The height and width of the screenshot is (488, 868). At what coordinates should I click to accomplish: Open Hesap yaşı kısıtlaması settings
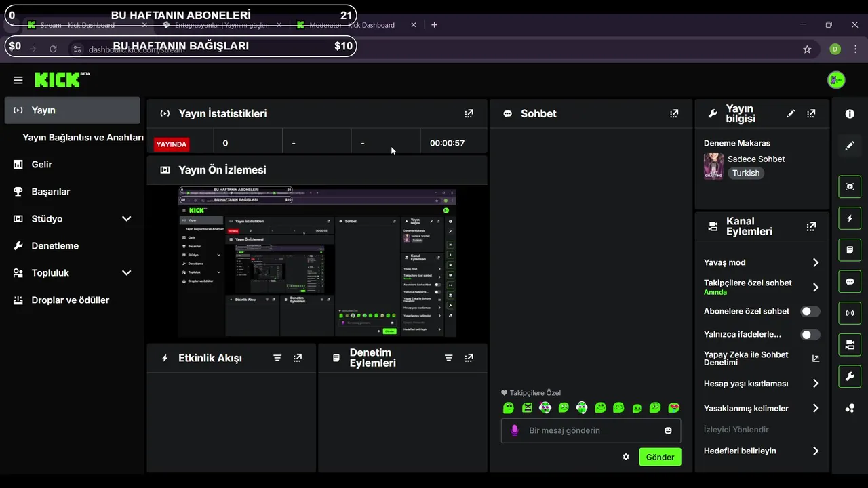point(762,384)
